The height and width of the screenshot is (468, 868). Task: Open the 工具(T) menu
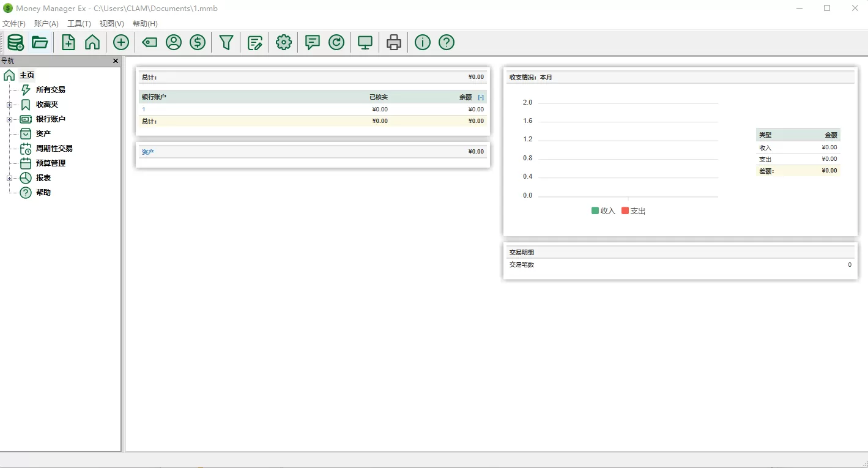click(78, 23)
